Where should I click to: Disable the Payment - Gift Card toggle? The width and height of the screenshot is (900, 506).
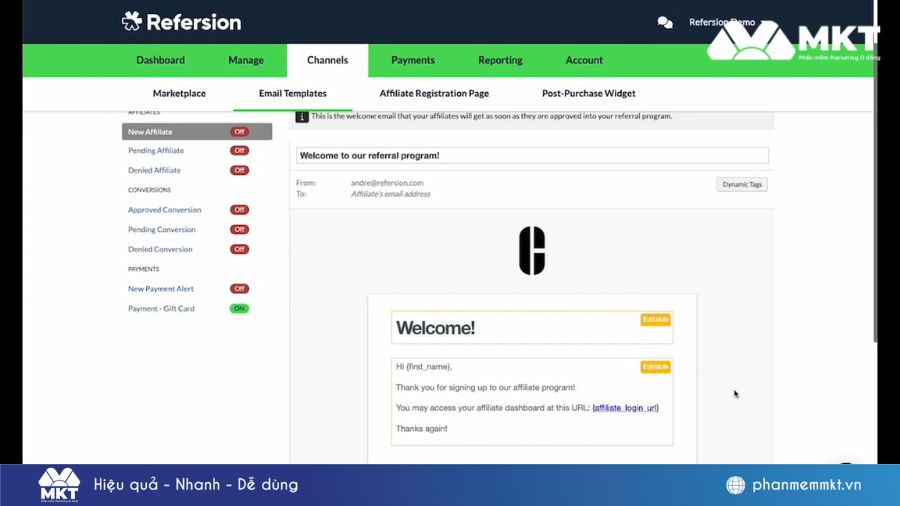(x=239, y=309)
